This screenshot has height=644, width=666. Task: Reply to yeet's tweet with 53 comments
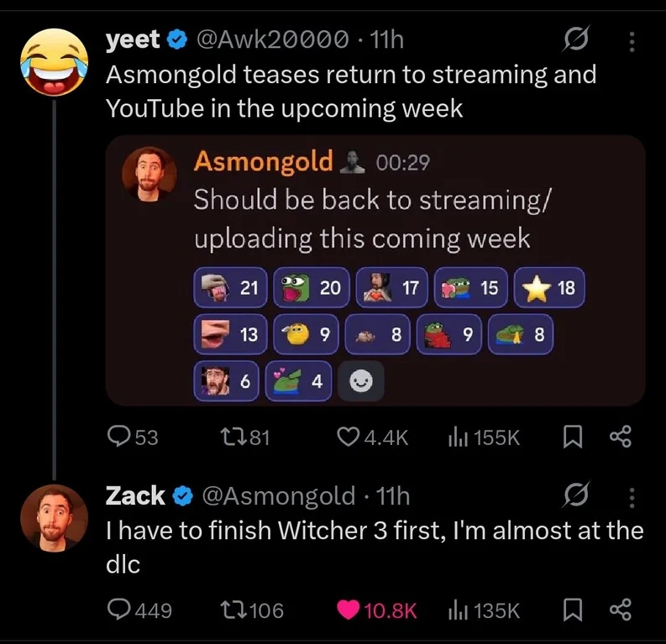(x=133, y=437)
